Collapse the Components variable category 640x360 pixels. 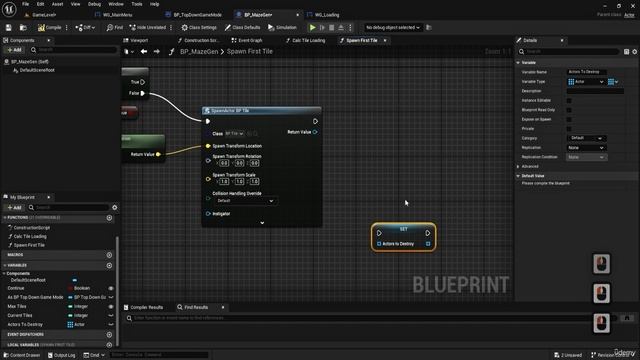[x=4, y=273]
